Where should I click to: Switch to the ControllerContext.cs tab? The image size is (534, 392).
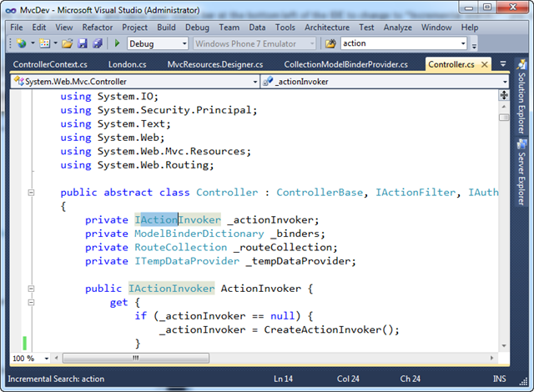(x=50, y=64)
